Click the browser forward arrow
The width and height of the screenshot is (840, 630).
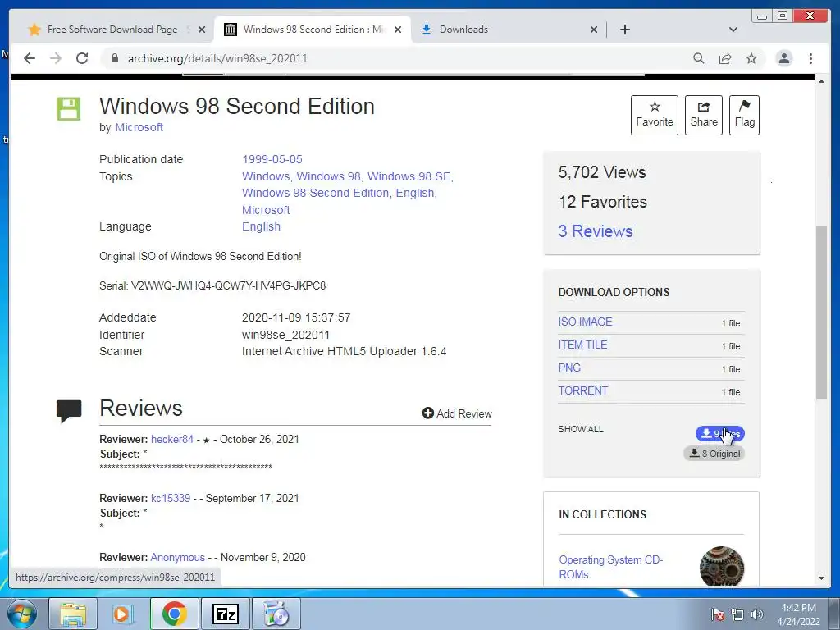(56, 58)
